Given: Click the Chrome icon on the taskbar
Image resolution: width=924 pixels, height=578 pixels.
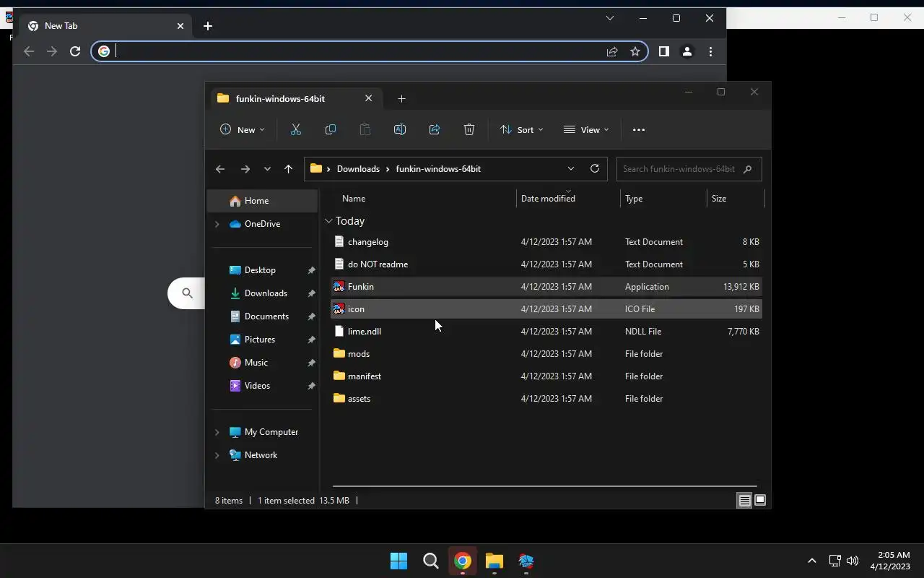Looking at the screenshot, I should (463, 561).
